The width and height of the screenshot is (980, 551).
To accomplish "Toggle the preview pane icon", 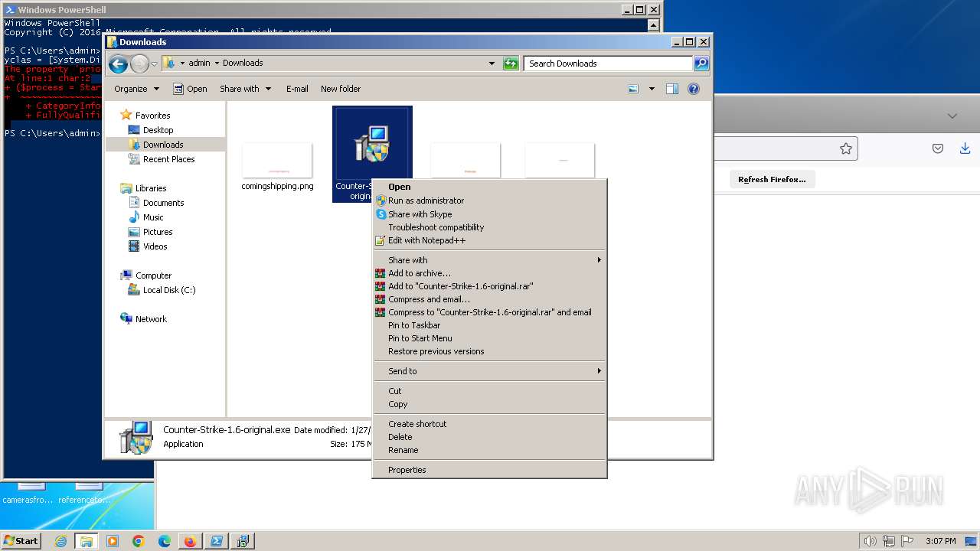I will click(x=672, y=89).
